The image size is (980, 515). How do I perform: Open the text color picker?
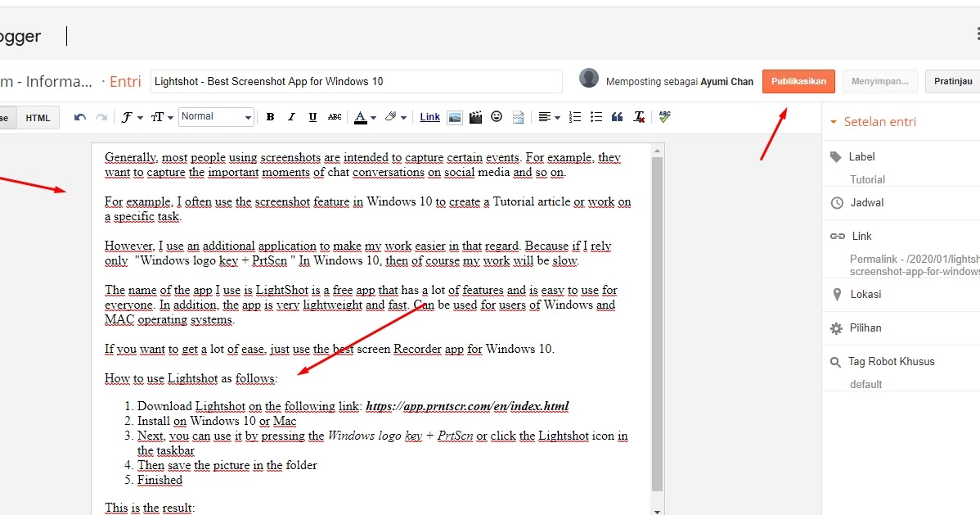365,117
